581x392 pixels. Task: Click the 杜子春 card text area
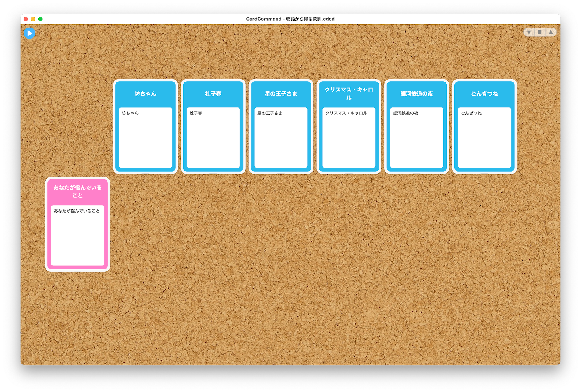pyautogui.click(x=213, y=138)
